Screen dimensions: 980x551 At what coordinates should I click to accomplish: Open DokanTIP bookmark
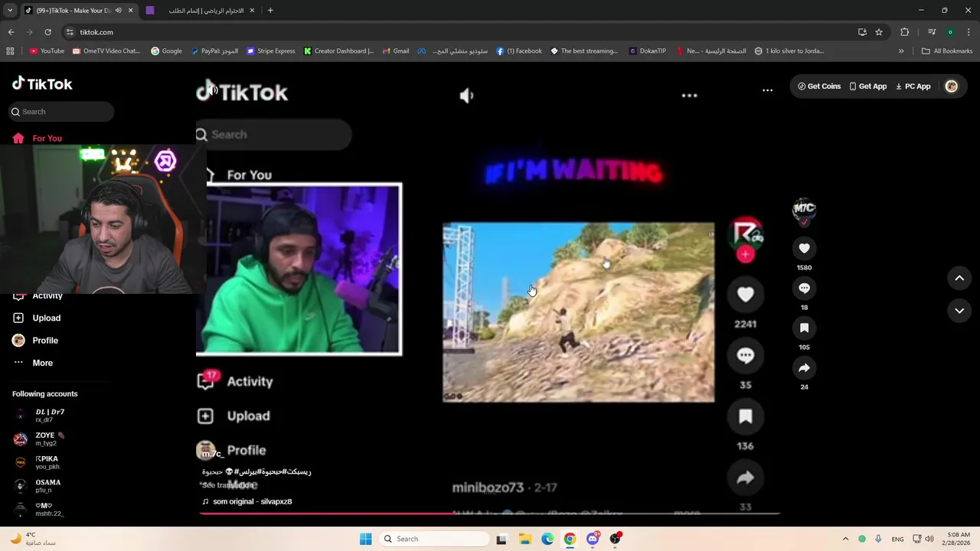click(648, 51)
